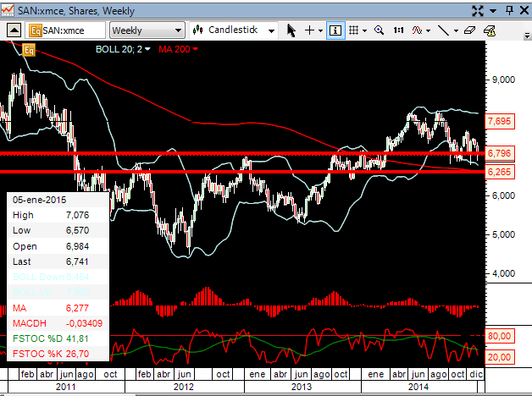This screenshot has width=532, height=396.
Task: Click the 4,000 price axis label
Action: (x=503, y=273)
